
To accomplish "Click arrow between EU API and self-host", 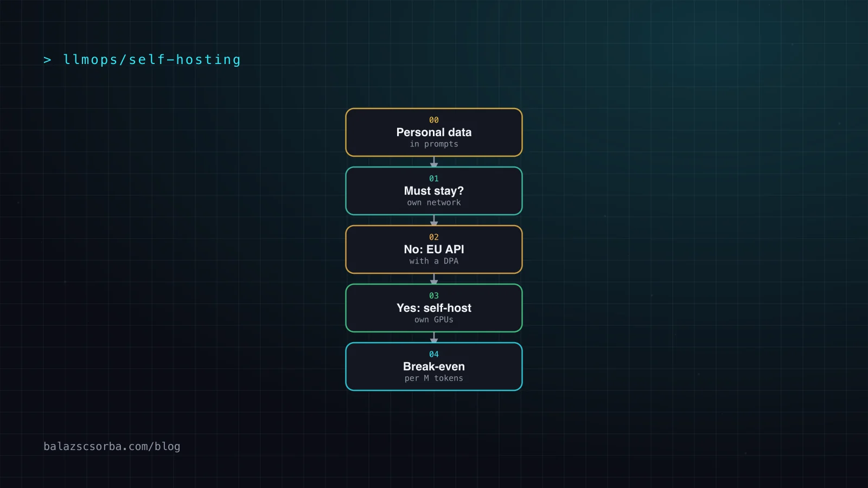I will click(x=434, y=279).
